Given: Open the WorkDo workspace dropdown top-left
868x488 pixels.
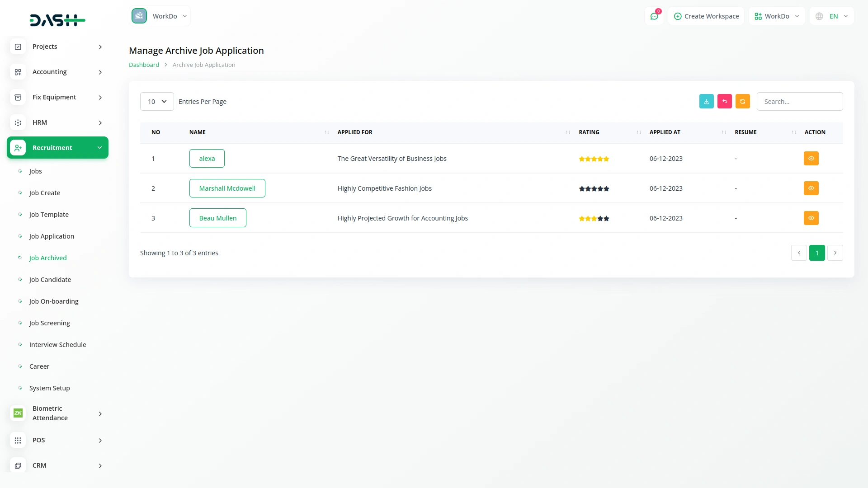Looking at the screenshot, I should (x=160, y=16).
